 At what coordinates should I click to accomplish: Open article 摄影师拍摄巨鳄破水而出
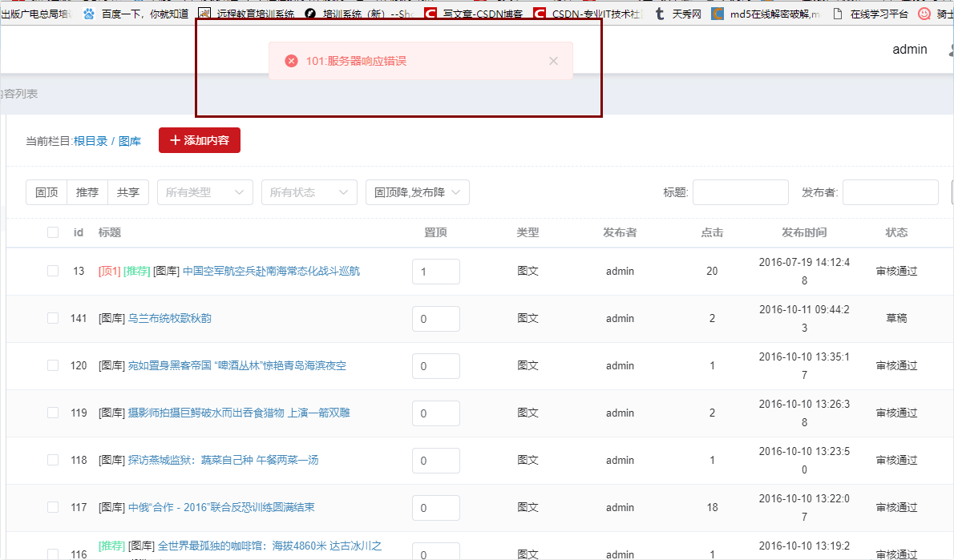(239, 413)
